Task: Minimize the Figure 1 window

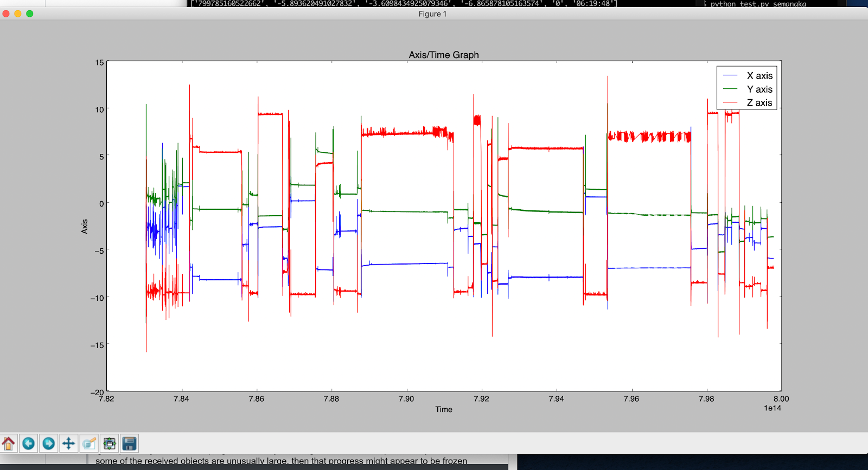Action: [18, 14]
